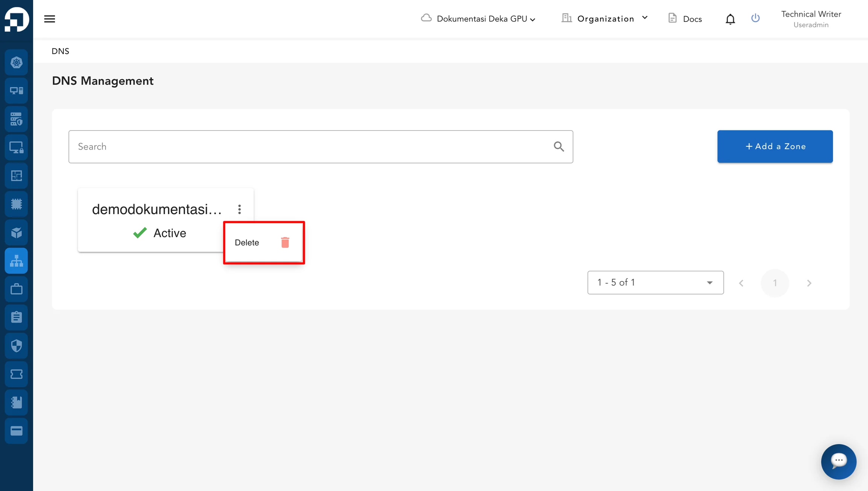Open the notifications bell

730,19
